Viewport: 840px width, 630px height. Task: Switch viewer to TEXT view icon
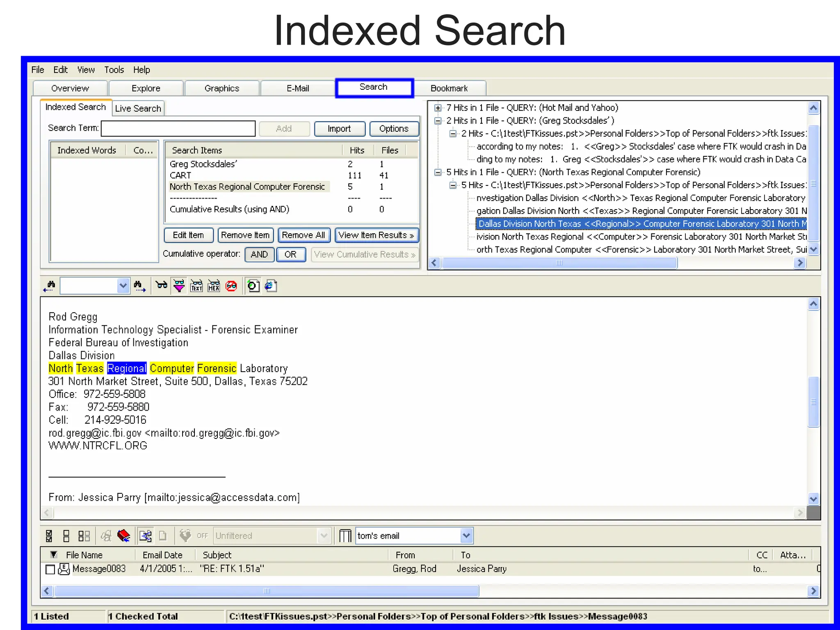pos(196,285)
